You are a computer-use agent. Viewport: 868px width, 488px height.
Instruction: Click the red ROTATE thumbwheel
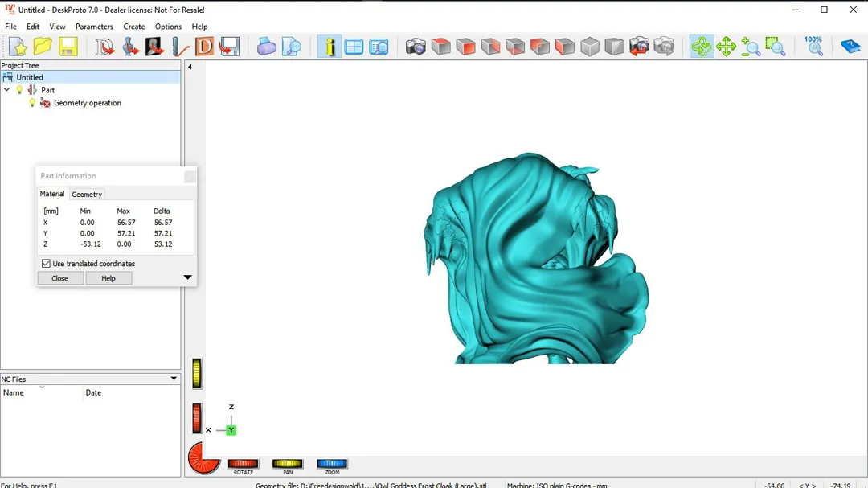pos(243,464)
